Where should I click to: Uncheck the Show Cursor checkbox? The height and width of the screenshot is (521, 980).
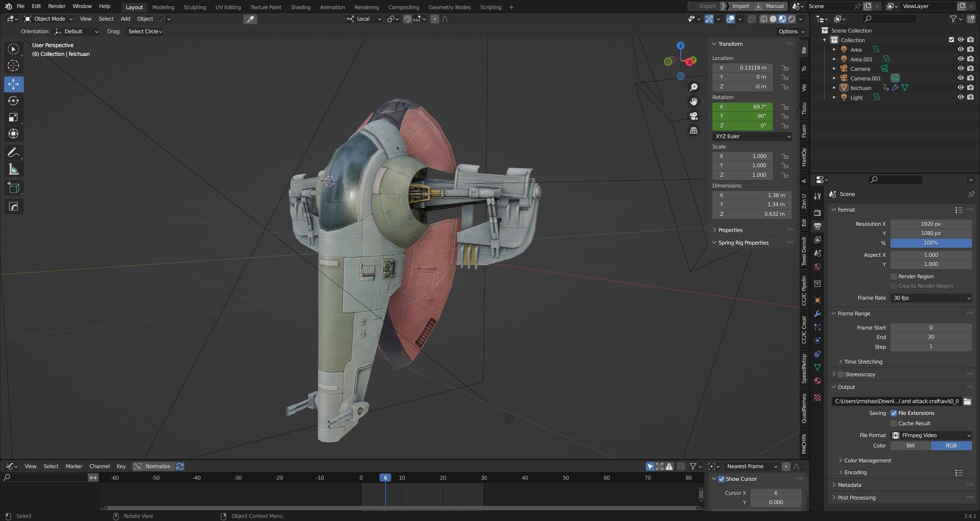pos(721,479)
